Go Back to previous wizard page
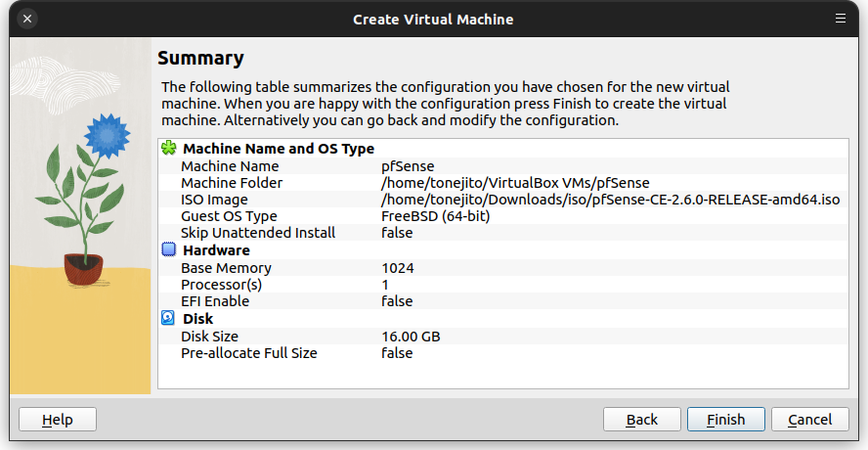Screen dimensions: 868x450 point(641,420)
